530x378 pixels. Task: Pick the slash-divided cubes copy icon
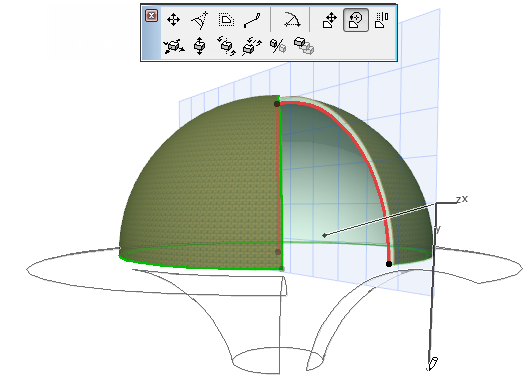coord(278,46)
